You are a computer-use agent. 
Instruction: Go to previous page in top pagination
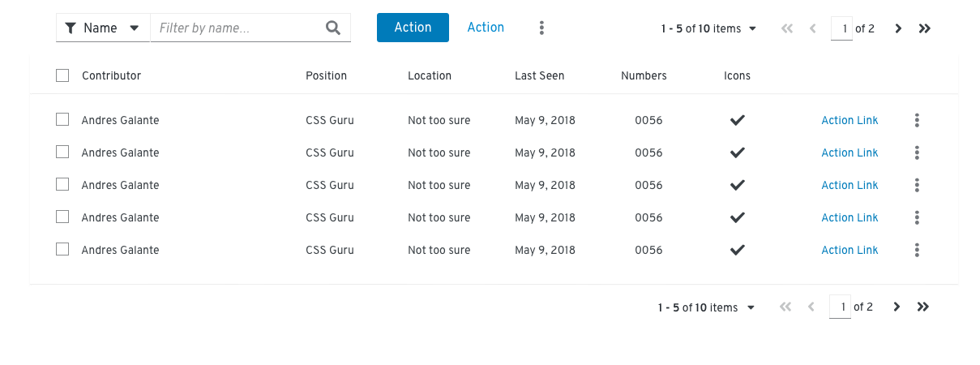[x=813, y=28]
